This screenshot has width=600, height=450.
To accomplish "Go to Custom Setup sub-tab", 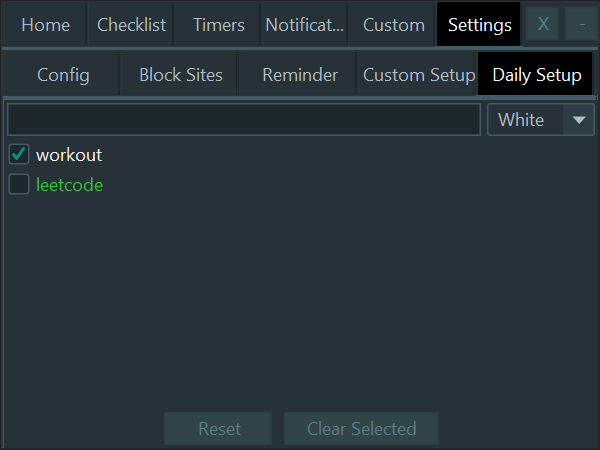I will [418, 75].
